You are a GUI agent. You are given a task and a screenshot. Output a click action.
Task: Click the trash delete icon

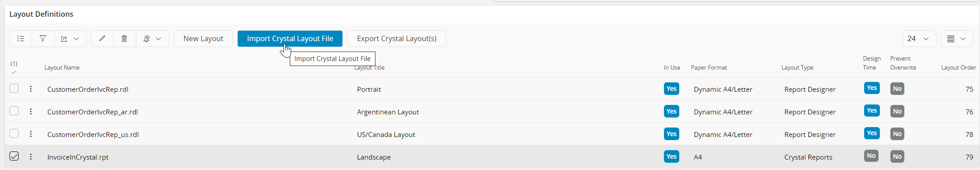tap(125, 39)
